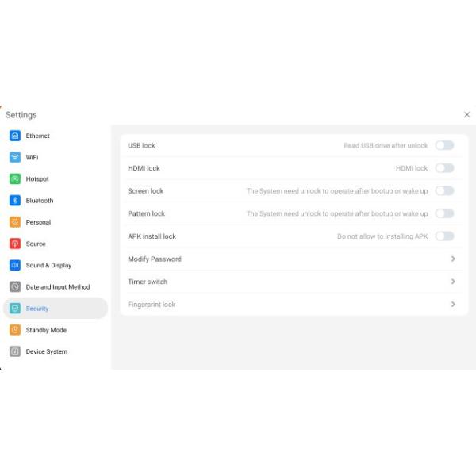Enable the Pattern lock toggle
The image size is (476, 476).
444,213
